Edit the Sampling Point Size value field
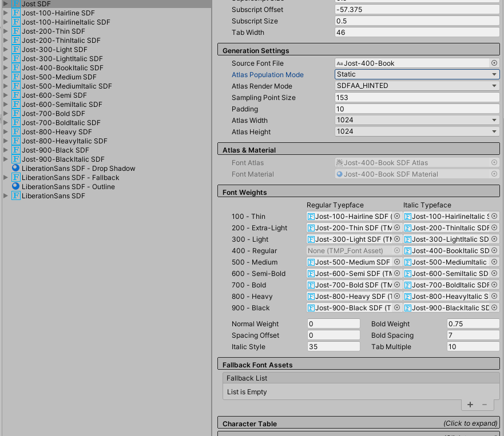 (x=416, y=97)
